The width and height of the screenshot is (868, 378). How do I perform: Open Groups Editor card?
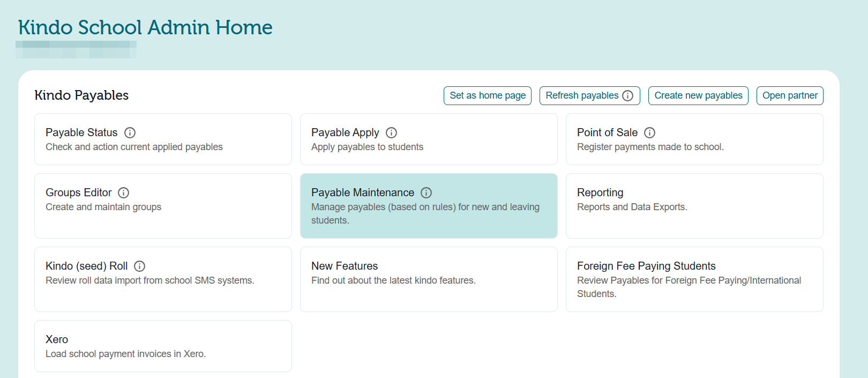point(163,206)
